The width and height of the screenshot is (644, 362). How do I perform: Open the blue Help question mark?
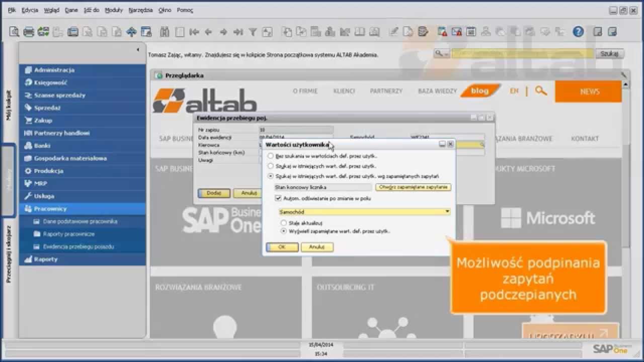(x=578, y=32)
